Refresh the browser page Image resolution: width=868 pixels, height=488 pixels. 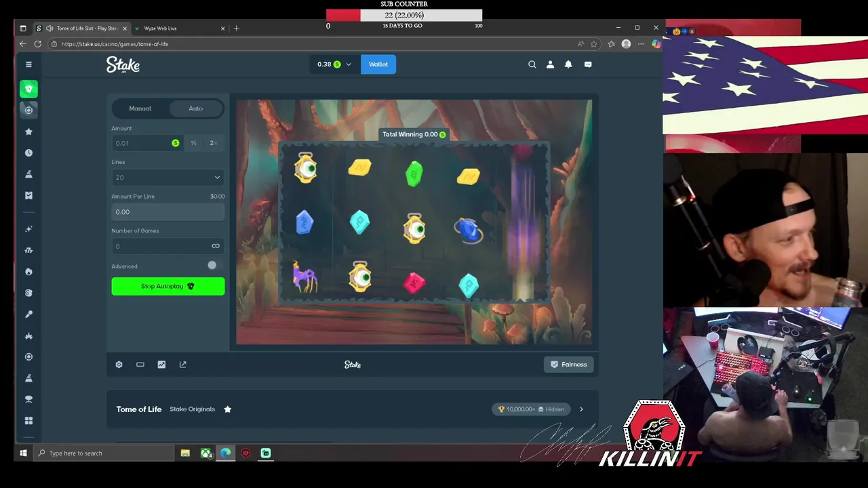(x=37, y=44)
